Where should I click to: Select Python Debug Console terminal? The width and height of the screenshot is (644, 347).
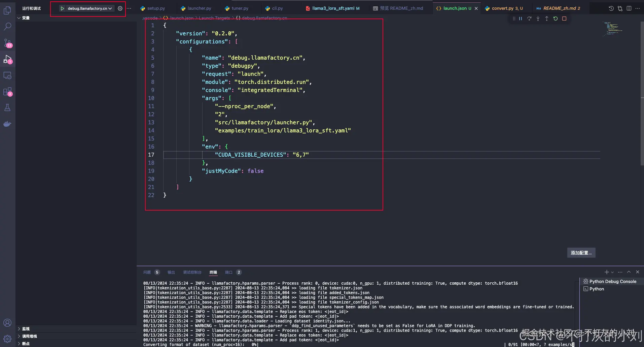click(x=612, y=281)
